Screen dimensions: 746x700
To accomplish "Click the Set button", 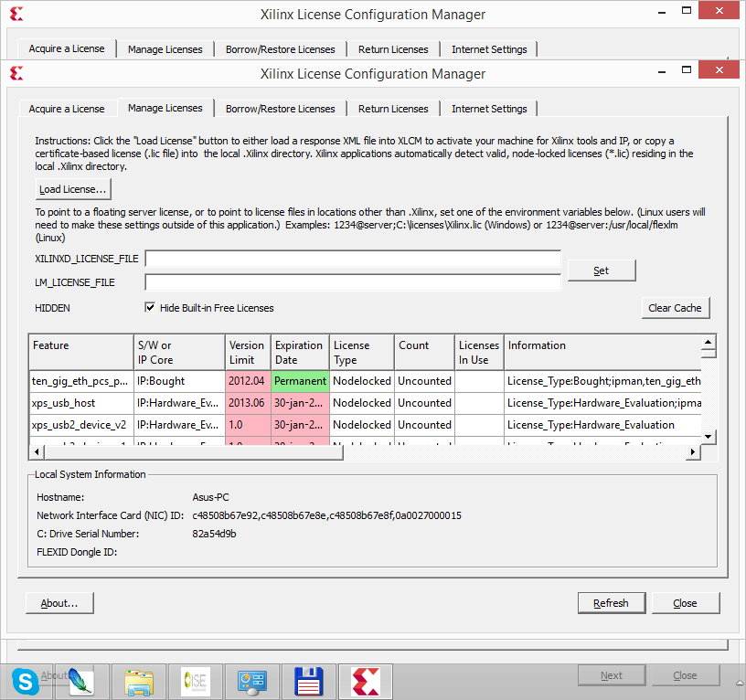I will coord(602,270).
